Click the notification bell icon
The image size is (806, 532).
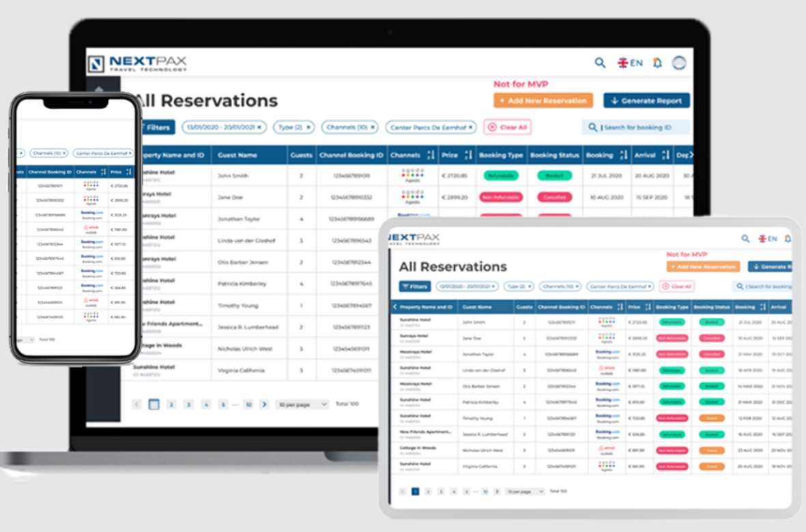tap(657, 63)
